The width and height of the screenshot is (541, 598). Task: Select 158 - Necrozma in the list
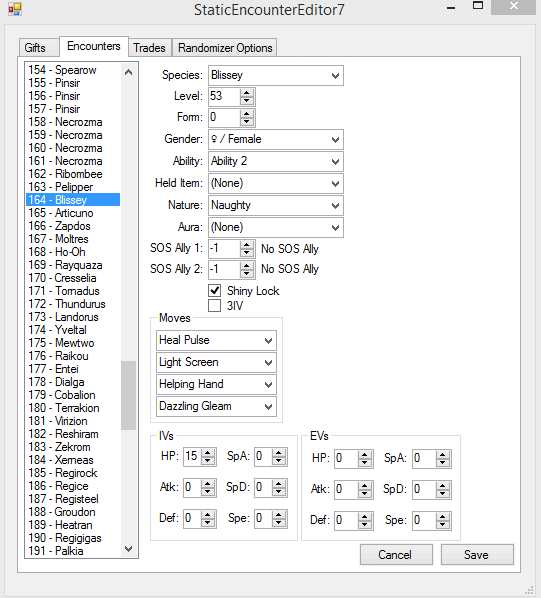click(x=73, y=122)
